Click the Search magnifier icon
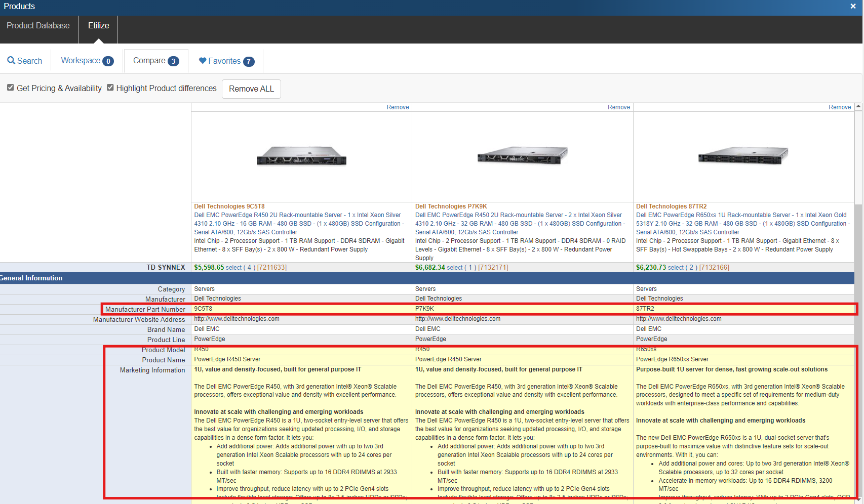864x504 pixels. [11, 61]
